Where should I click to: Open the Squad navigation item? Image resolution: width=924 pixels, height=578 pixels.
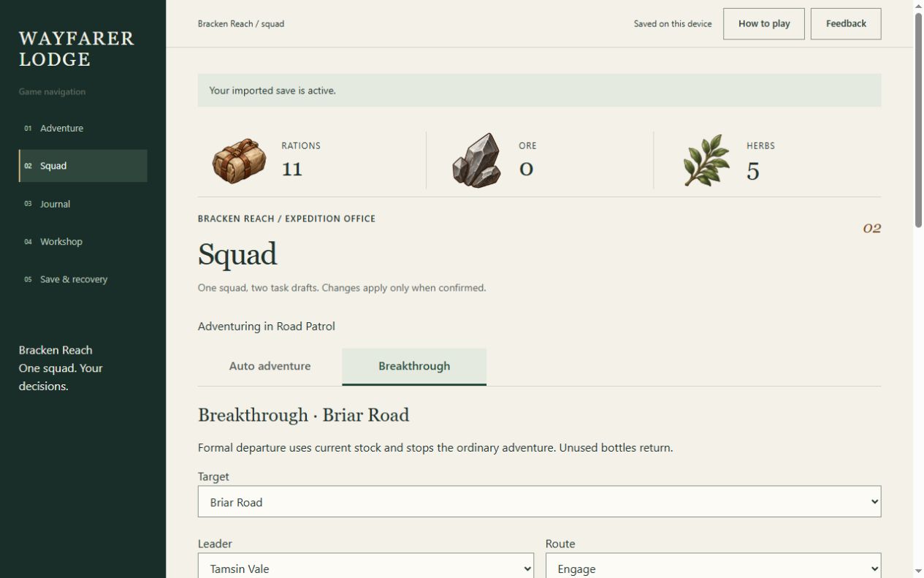click(83, 166)
